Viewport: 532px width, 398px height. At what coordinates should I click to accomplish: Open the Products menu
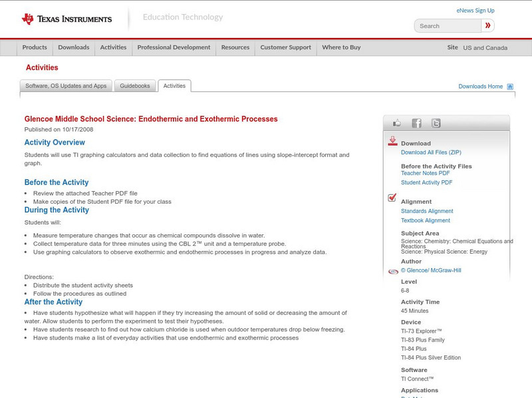point(35,47)
